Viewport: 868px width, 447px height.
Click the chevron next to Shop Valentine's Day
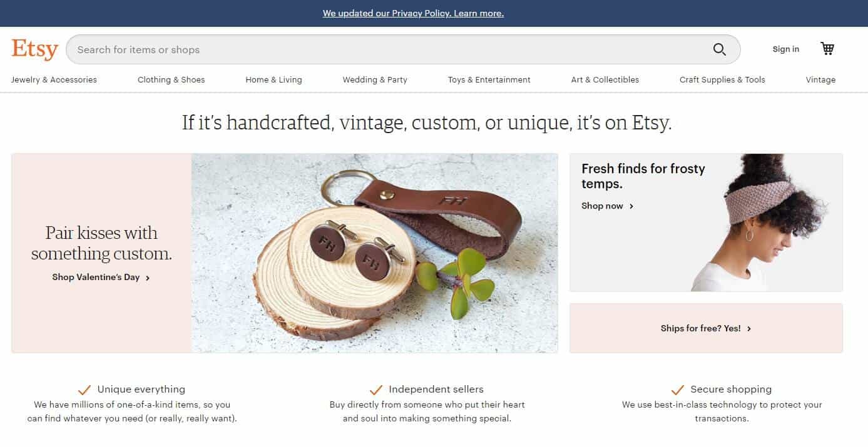coord(148,278)
